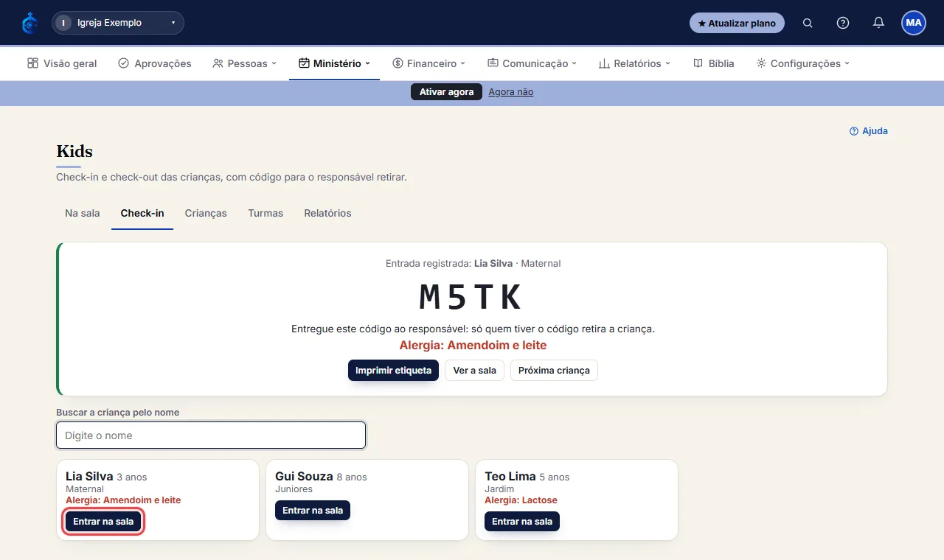This screenshot has width=944, height=560.
Task: Open the notifications bell icon
Action: 878,23
